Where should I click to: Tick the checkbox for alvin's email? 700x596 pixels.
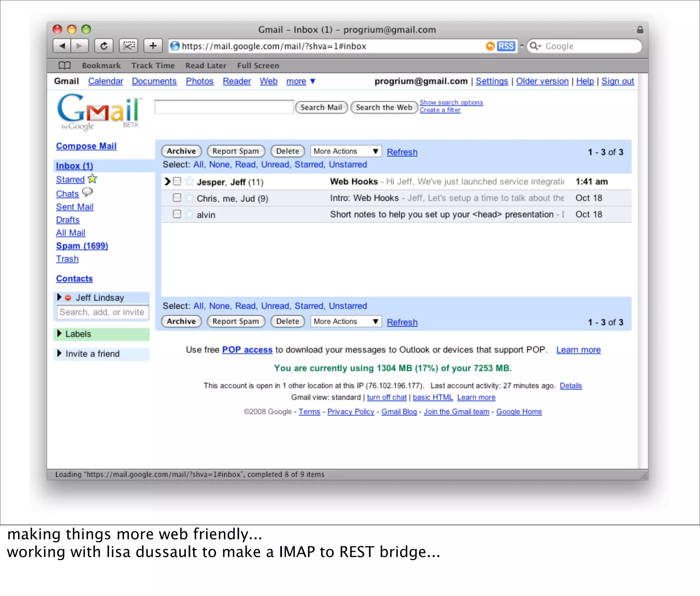(x=177, y=214)
